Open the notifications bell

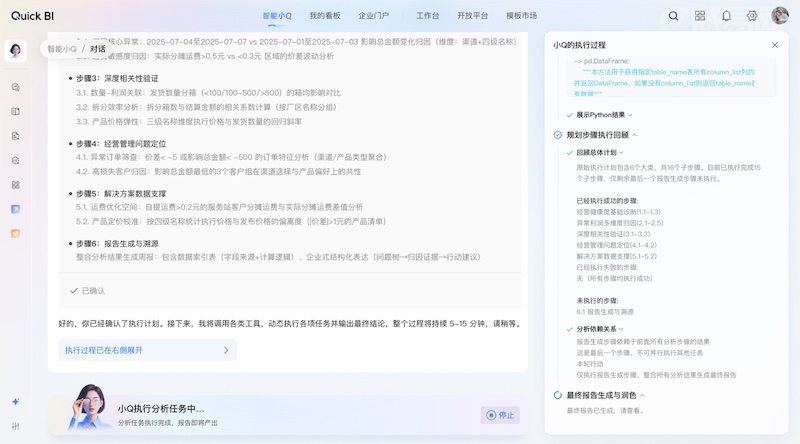pos(726,16)
